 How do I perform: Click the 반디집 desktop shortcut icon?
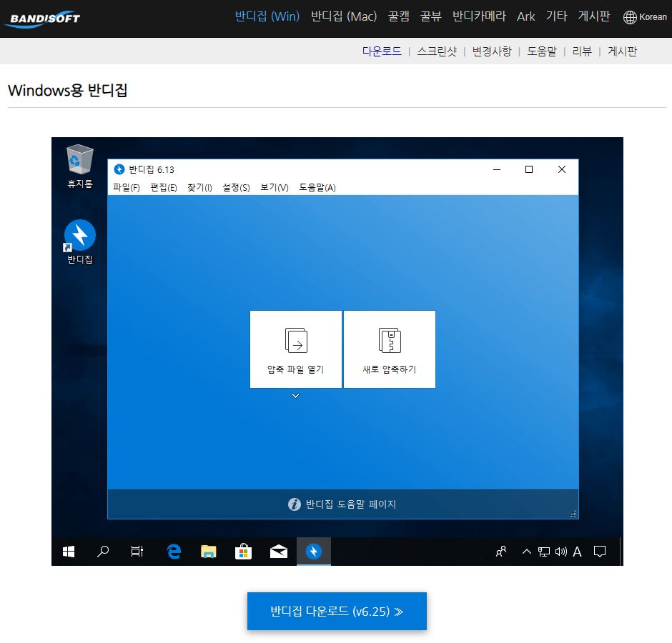(x=80, y=242)
